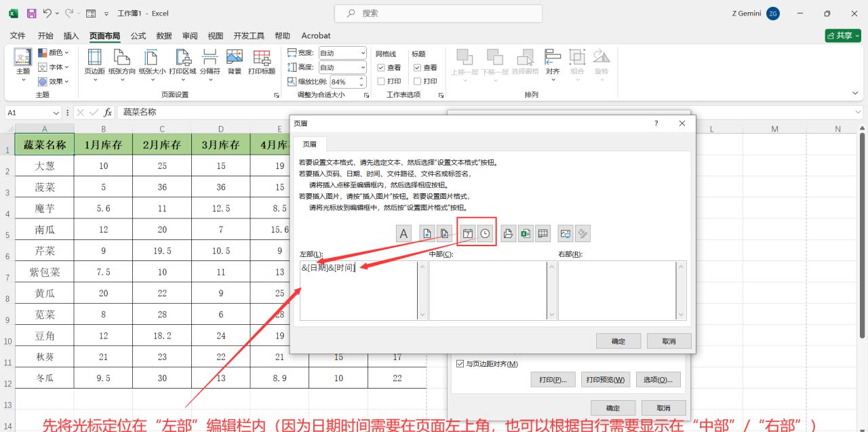Open customize quick access toolbar dropdown

tap(106, 13)
